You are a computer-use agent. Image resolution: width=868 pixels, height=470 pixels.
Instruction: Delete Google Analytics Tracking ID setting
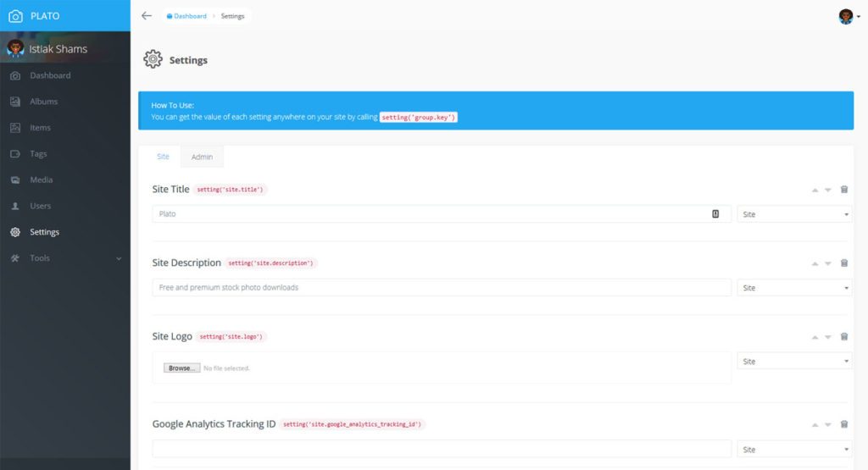(844, 424)
